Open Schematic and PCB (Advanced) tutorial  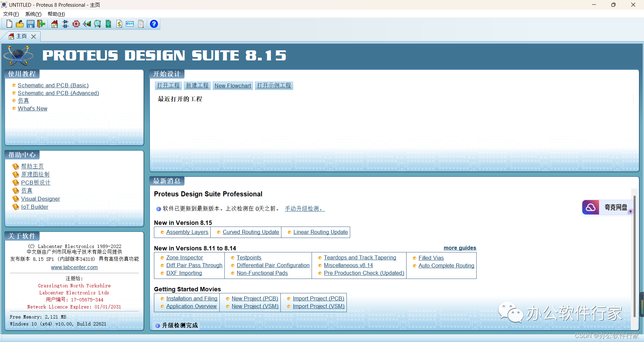pyautogui.click(x=58, y=93)
